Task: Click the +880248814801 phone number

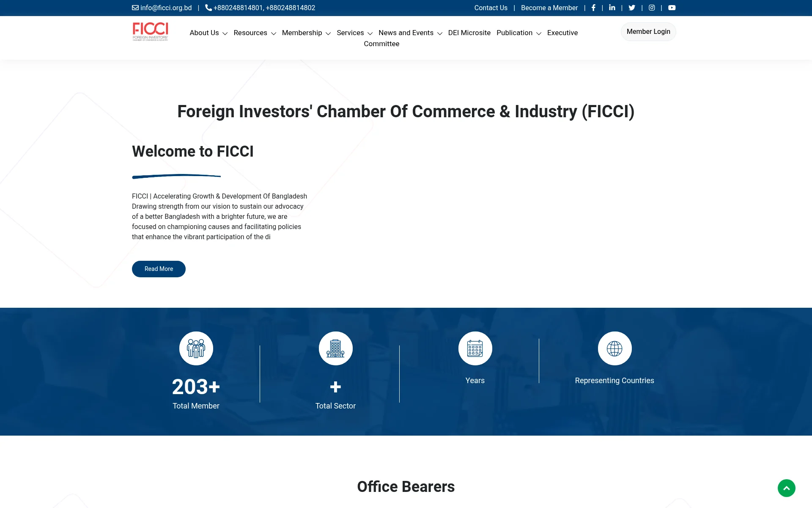Action: pyautogui.click(x=239, y=8)
